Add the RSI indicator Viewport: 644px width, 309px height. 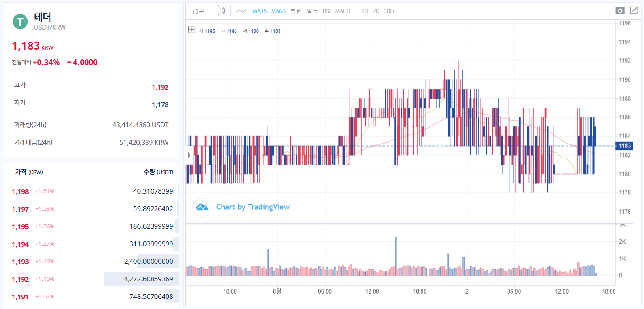(x=326, y=11)
